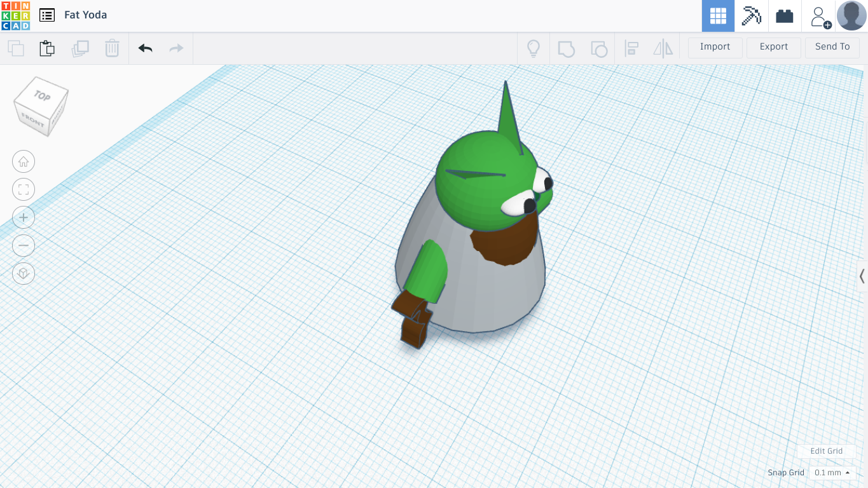The height and width of the screenshot is (488, 868).
Task: Click the Group shapes icon
Action: [x=566, y=48]
